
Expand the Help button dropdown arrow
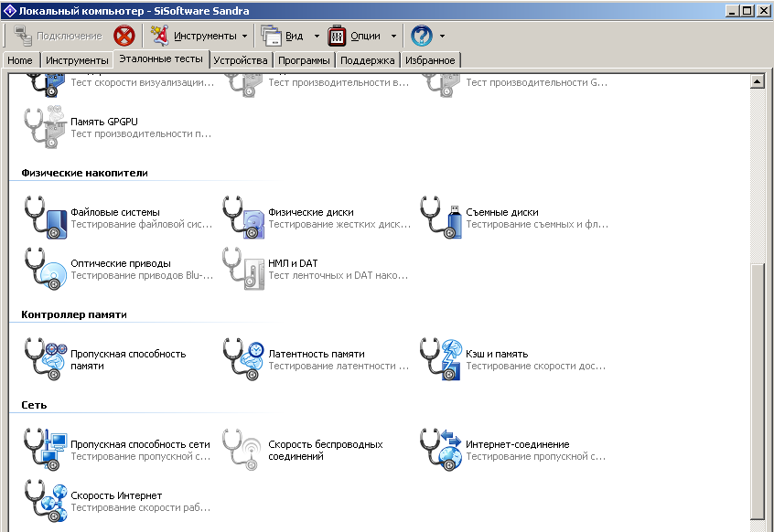(x=442, y=36)
